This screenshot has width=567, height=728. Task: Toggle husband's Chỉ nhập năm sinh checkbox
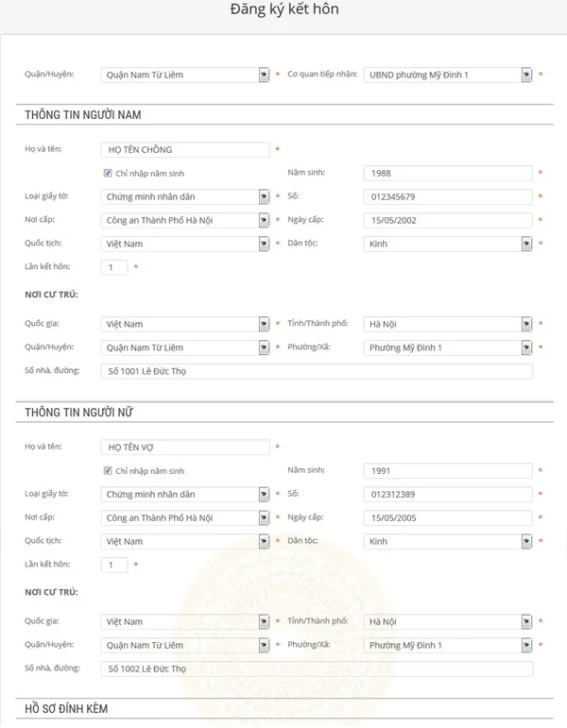(x=108, y=173)
